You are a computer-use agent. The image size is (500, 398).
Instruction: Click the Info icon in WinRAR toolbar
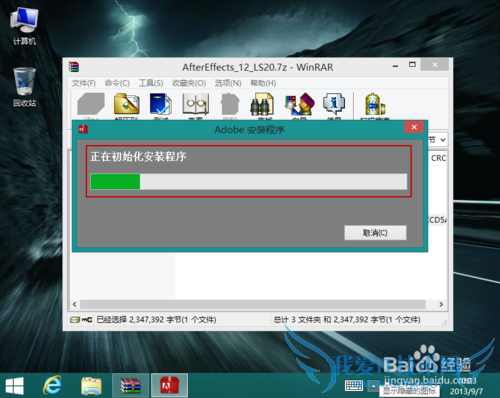(x=334, y=104)
